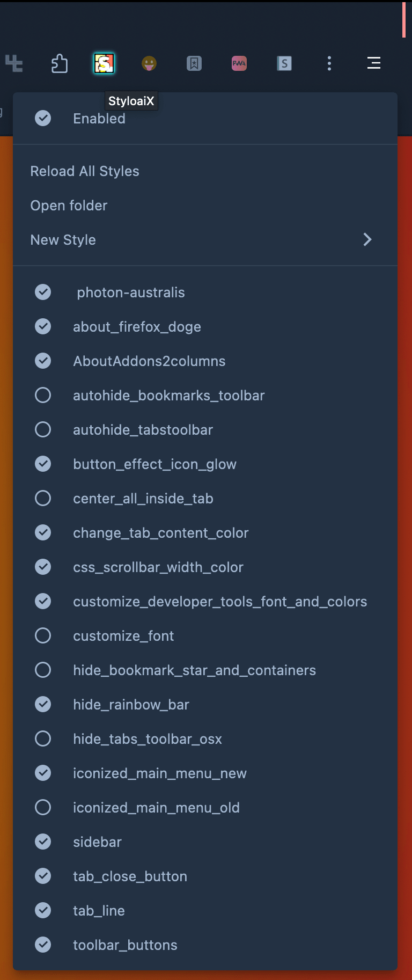Expand the New Style submenu arrow

[x=367, y=240]
